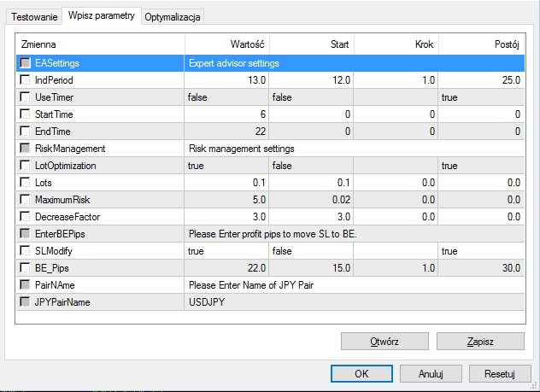Tick the SLModify checkbox
540x392 pixels.
coord(25,250)
